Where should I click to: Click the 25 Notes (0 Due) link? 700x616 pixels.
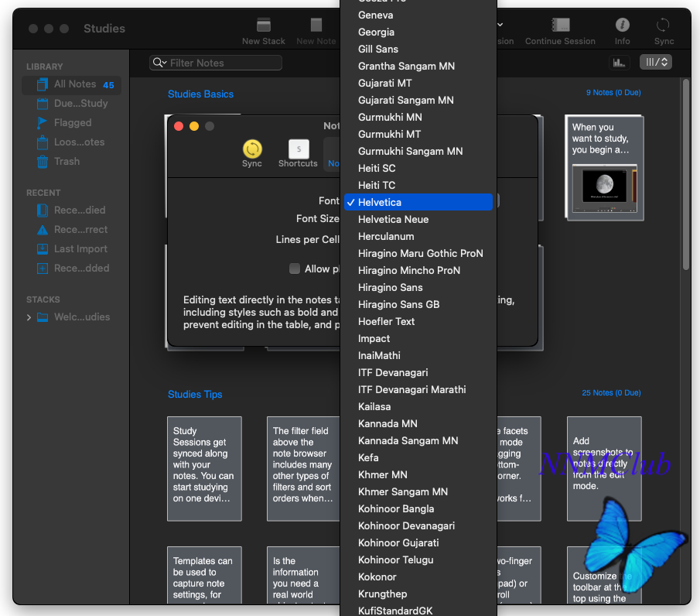611,392
